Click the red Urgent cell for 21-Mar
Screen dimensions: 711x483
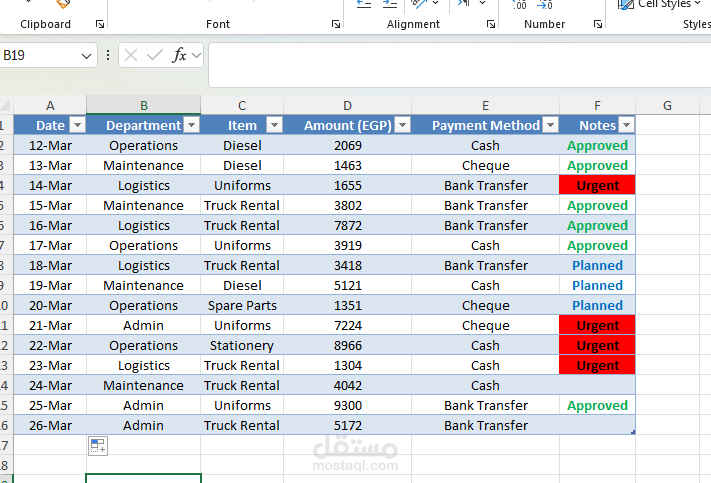tap(597, 325)
